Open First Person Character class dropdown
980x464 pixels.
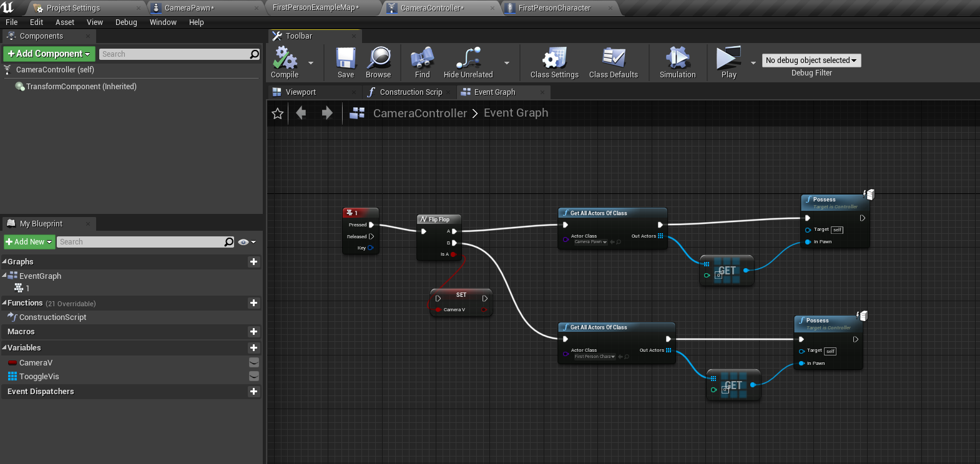tap(594, 357)
